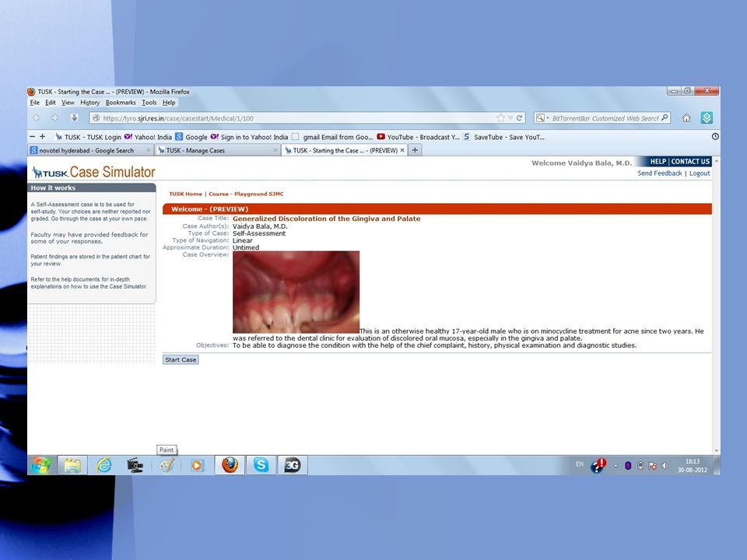Open the Google bookmark
This screenshot has width=747, height=560.
click(x=191, y=137)
